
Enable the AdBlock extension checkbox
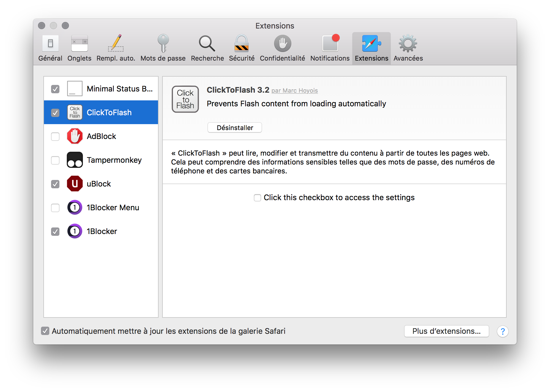(55, 136)
